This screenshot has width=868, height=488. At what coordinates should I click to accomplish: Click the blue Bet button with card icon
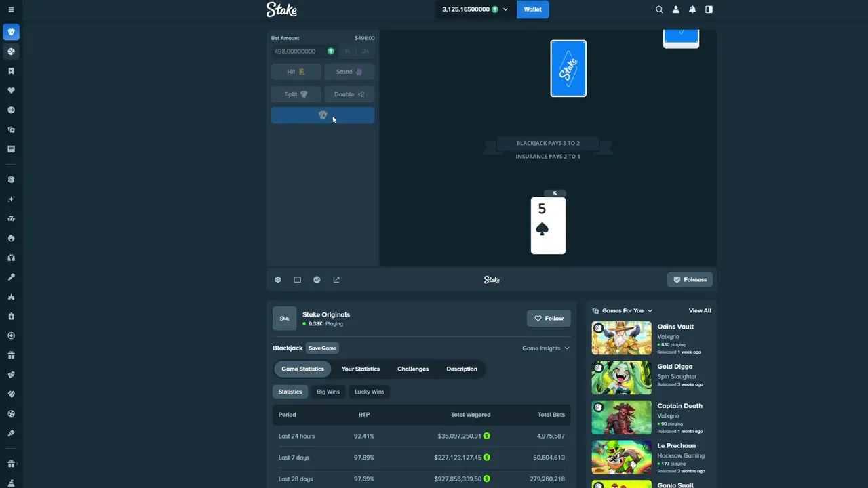pyautogui.click(x=323, y=116)
